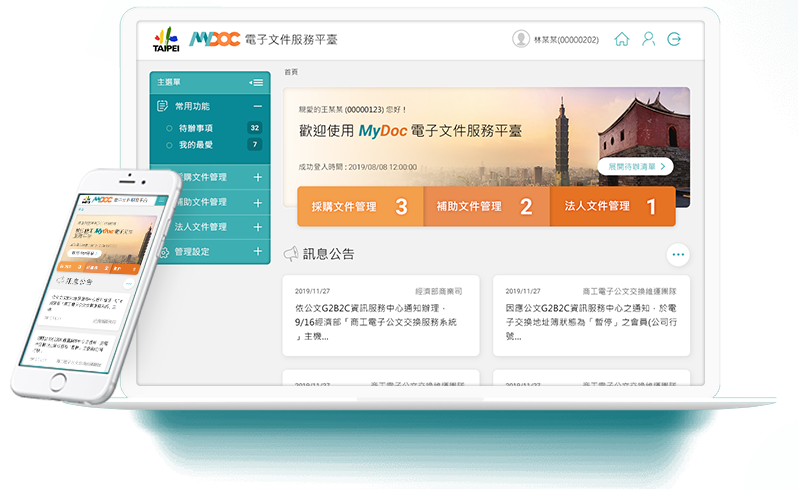Open the three-dot more menu for announcements
This screenshot has width=798, height=489.
pyautogui.click(x=678, y=254)
